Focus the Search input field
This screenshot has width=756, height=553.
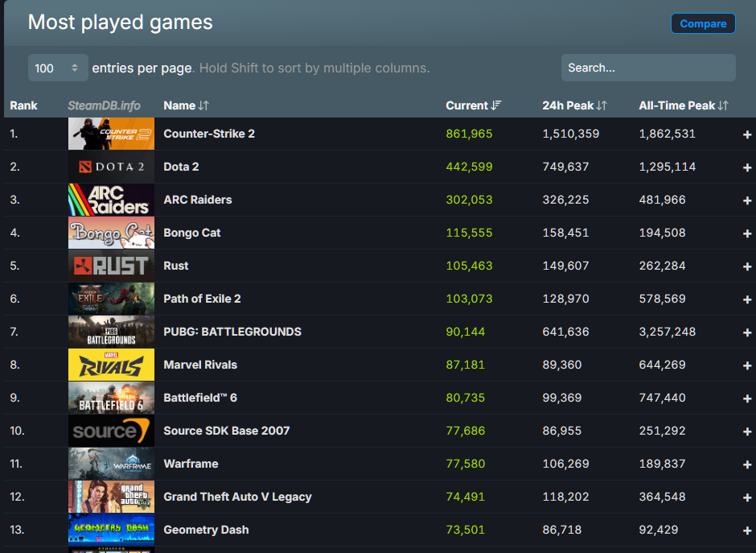pyautogui.click(x=648, y=68)
